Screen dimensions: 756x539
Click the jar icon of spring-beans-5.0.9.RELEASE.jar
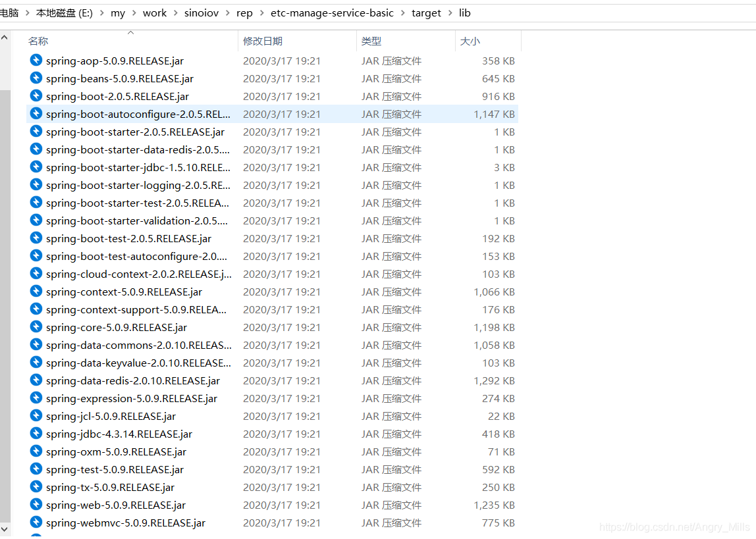pyautogui.click(x=36, y=78)
